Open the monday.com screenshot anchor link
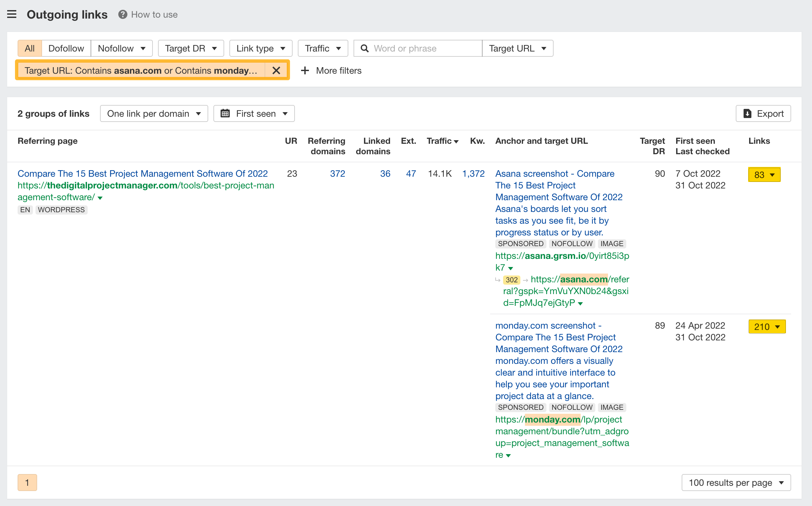 (559, 360)
